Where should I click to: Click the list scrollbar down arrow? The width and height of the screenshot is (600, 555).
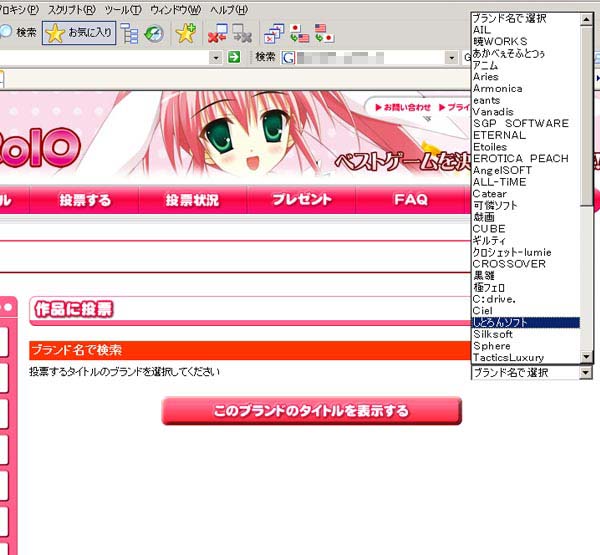pyautogui.click(x=586, y=357)
